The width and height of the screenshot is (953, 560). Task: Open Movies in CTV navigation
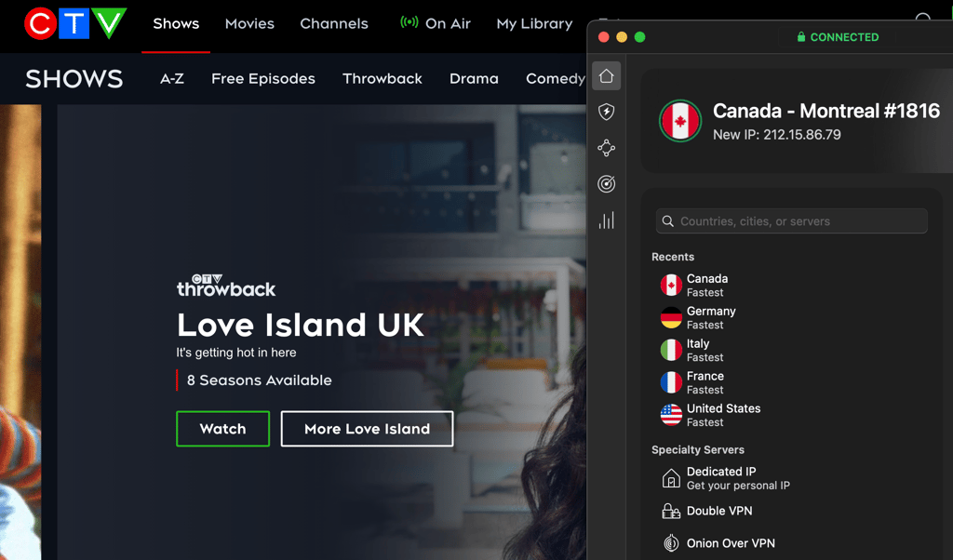[x=249, y=23]
